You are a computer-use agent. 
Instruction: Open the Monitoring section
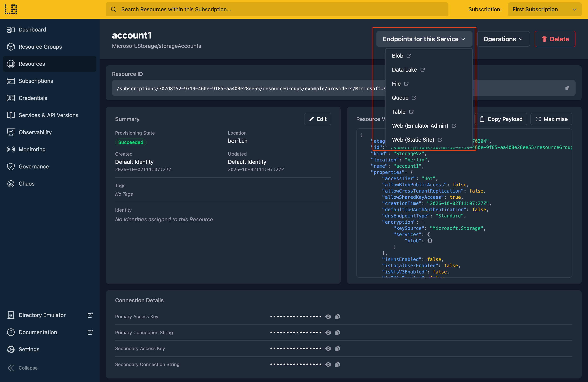[x=50, y=150]
